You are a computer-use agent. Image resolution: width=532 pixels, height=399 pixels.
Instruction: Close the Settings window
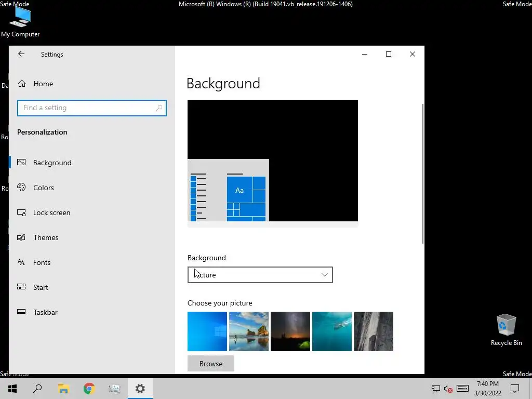pyautogui.click(x=412, y=54)
